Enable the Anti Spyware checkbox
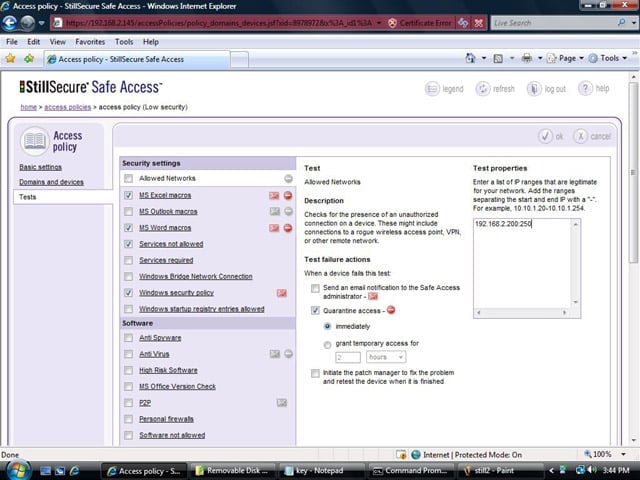640x480 pixels. pos(129,338)
